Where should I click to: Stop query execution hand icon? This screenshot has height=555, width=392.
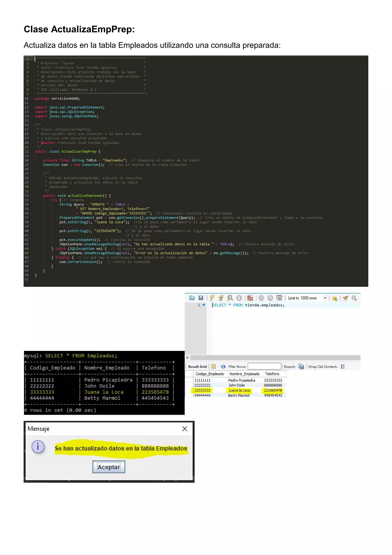239,298
